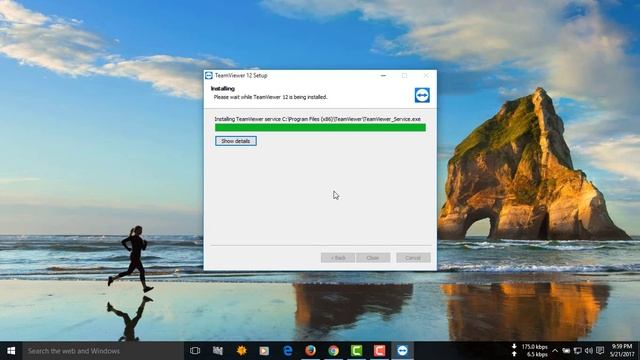Open Firefox from the taskbar
The image size is (640, 360).
(x=311, y=351)
